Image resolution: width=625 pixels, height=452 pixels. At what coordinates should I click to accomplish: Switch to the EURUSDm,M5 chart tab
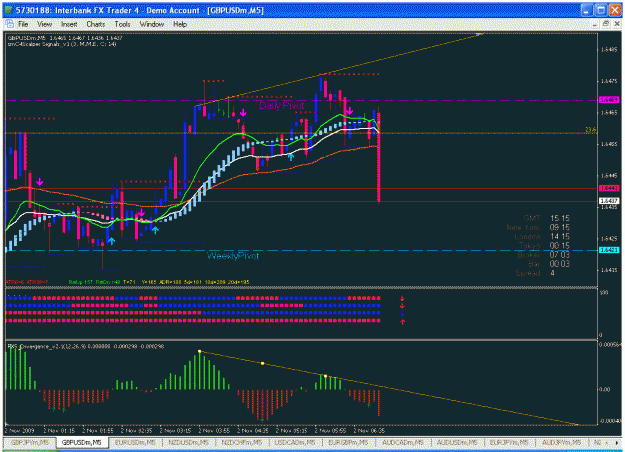[135, 442]
